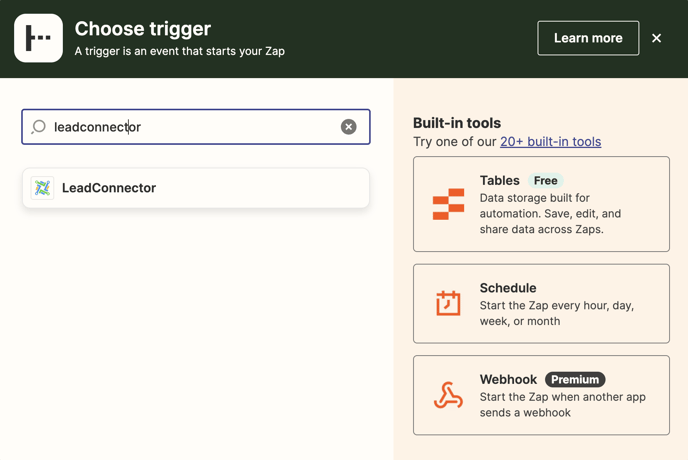The height and width of the screenshot is (460, 688).
Task: Click the Schedule calendar icon
Action: (x=448, y=303)
